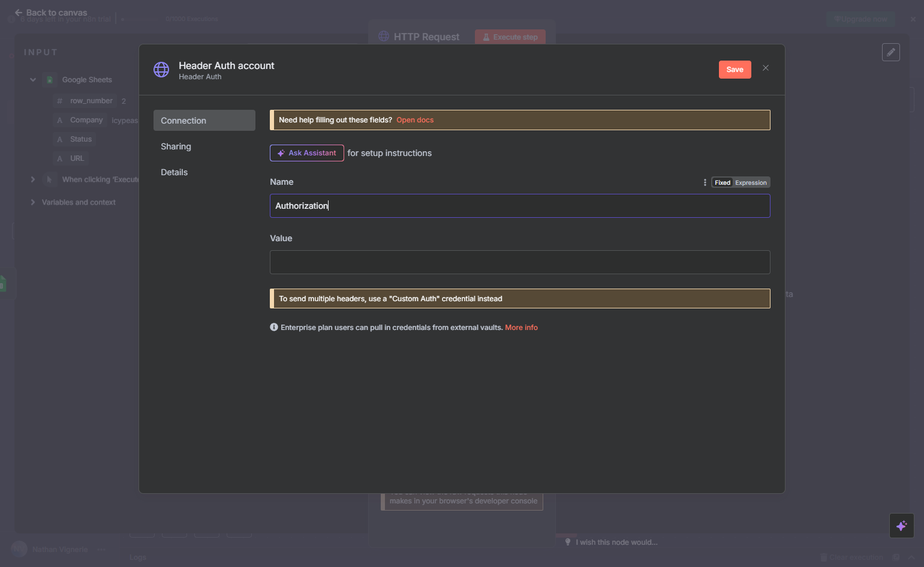The image size is (924, 567).
Task: Click the globe icon beside Header Auth account
Action: pyautogui.click(x=161, y=70)
